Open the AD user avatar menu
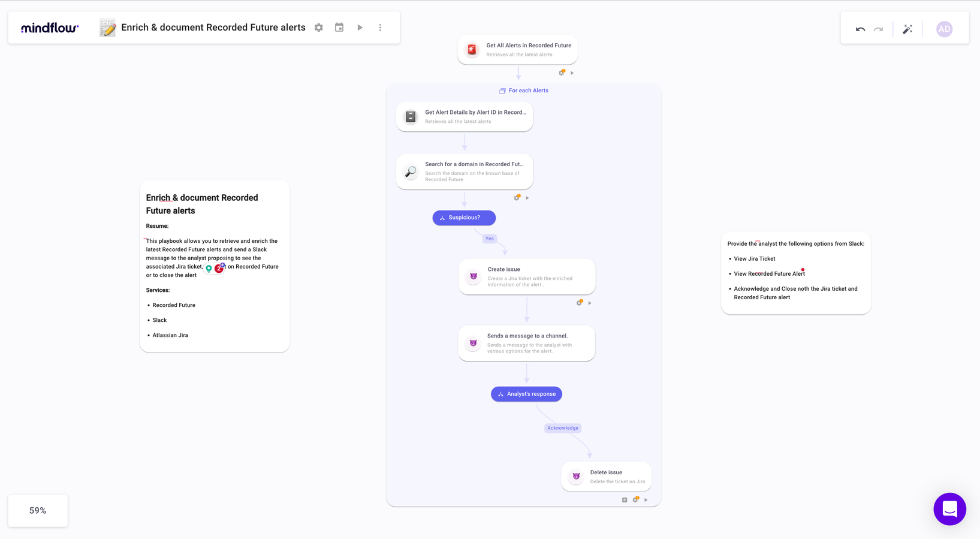 point(944,29)
